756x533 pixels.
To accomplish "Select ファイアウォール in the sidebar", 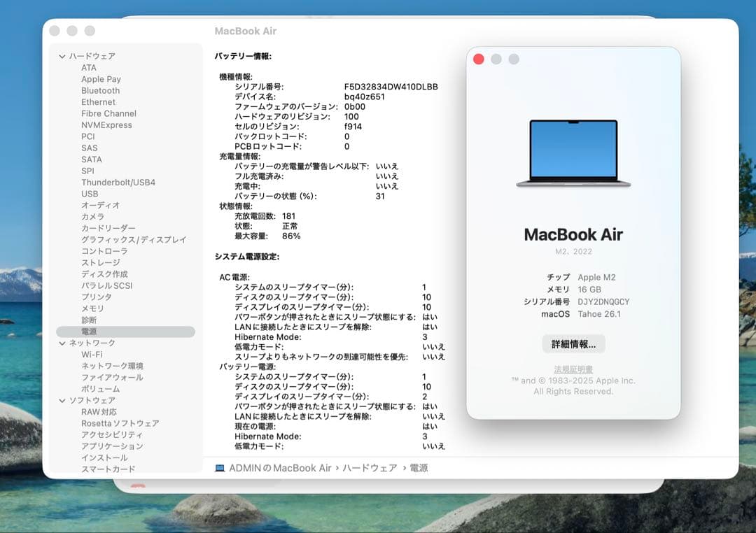I will click(112, 377).
